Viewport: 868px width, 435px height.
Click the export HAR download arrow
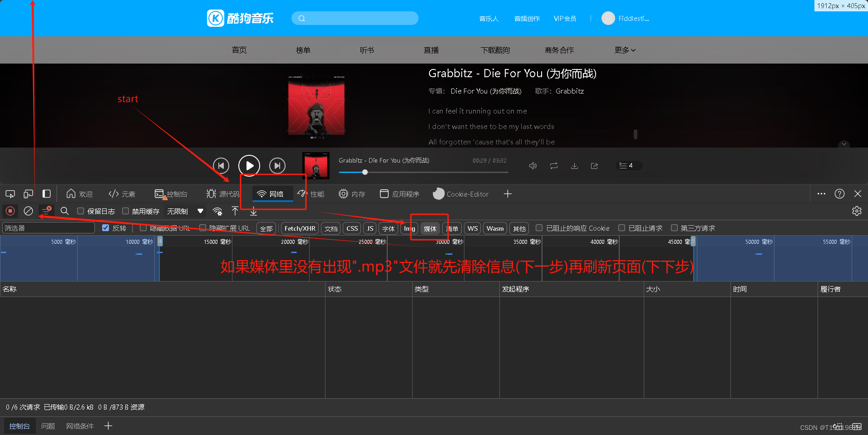[x=253, y=211]
